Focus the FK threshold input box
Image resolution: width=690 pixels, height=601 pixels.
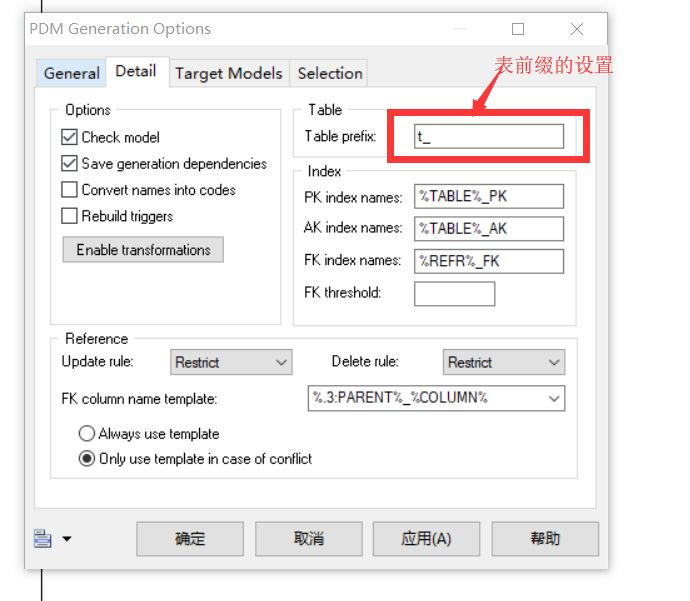click(x=454, y=293)
